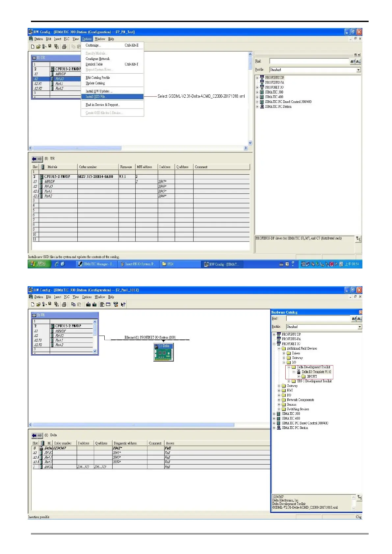Screen dimensions: 392x554
Task: Click Open icon in S7_PN_Test window toolbar
Action: (38, 47)
